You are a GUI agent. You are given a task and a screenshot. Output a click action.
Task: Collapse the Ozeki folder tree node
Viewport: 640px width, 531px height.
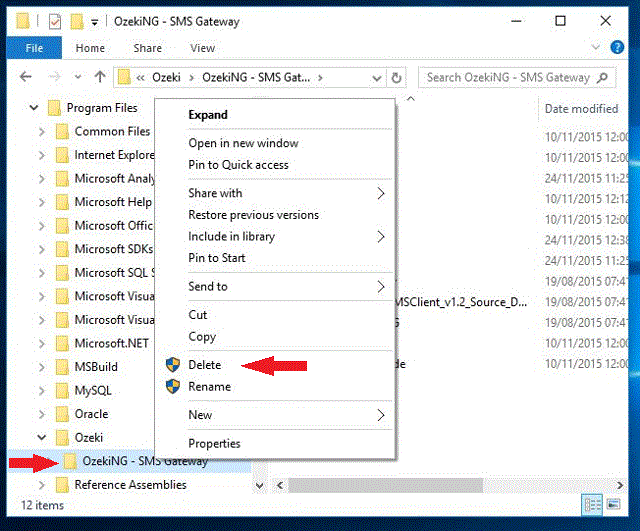(40, 437)
